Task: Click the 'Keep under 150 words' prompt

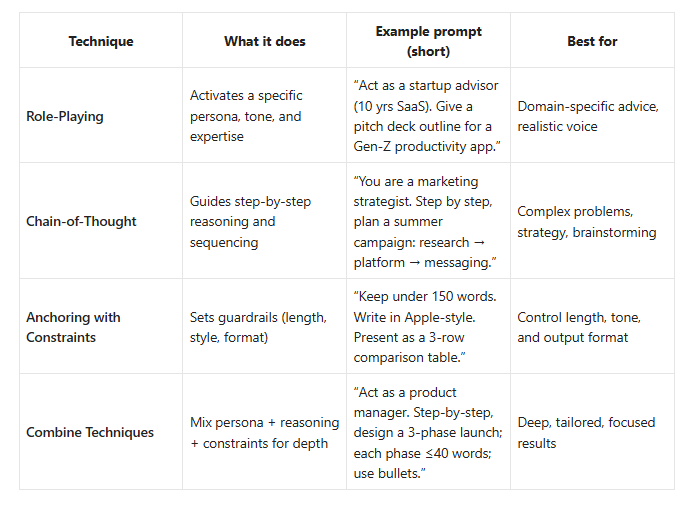Action: (425, 327)
